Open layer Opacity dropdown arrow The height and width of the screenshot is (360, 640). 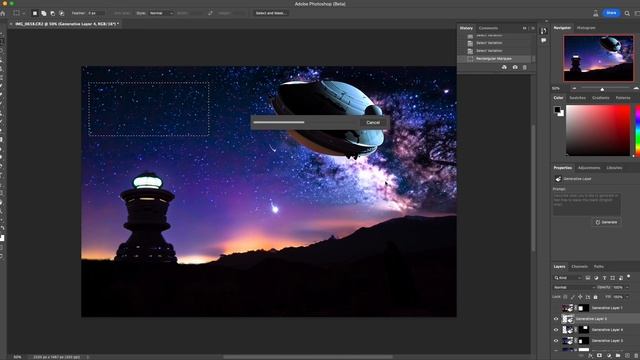click(628, 287)
